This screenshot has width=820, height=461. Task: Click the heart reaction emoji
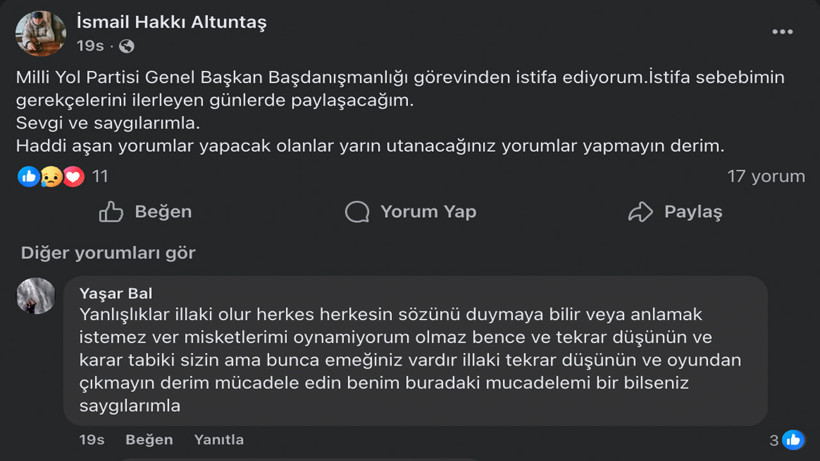(73, 177)
